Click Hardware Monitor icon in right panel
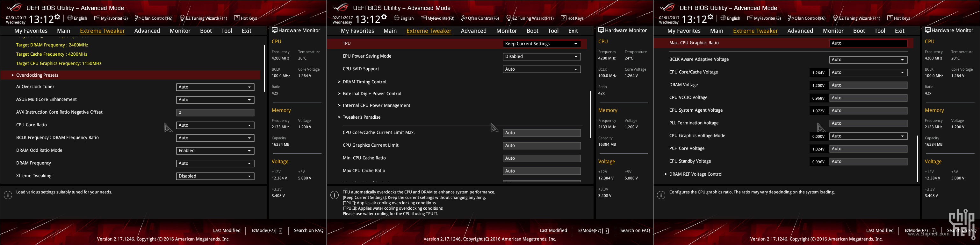980x245 pixels. coord(927,30)
